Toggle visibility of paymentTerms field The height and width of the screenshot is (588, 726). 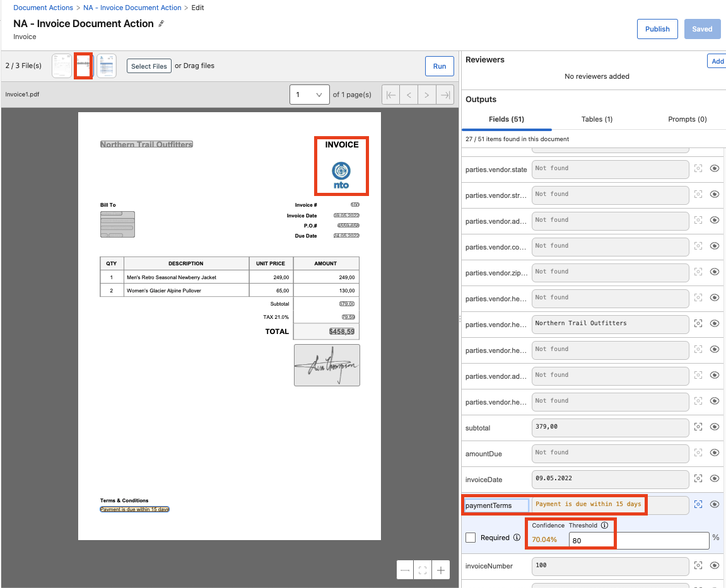point(715,504)
